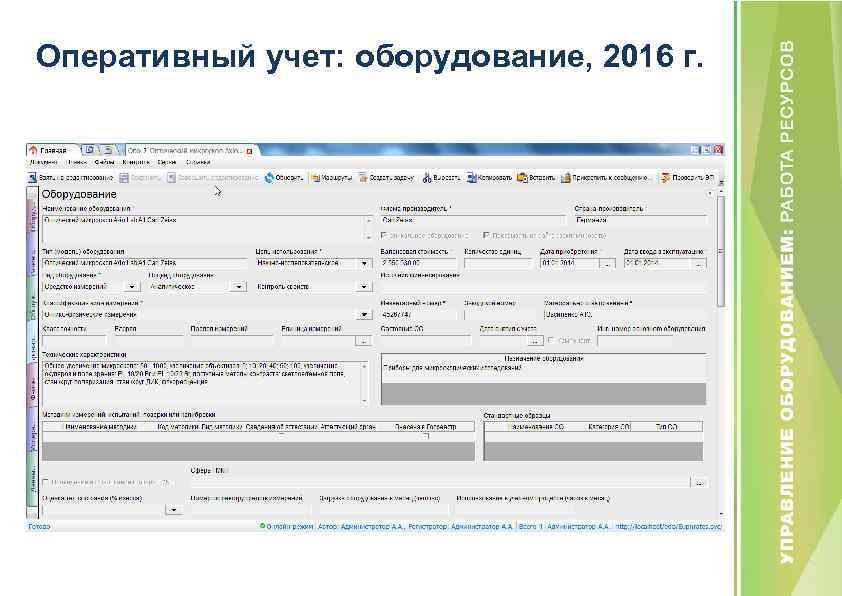Click the 'Страна производитель' field
Screen dimensions: 842x596
point(640,220)
